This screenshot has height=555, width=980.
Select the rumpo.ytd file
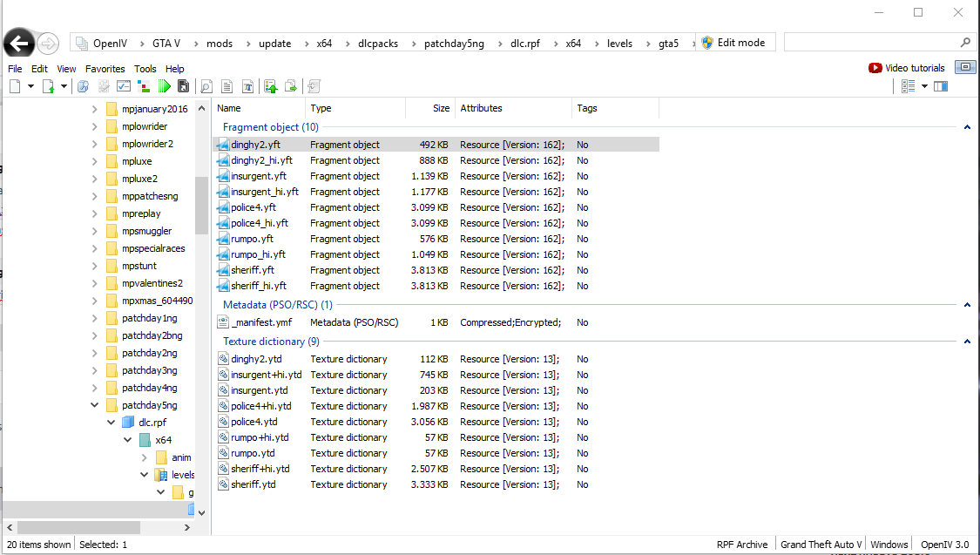coord(253,453)
